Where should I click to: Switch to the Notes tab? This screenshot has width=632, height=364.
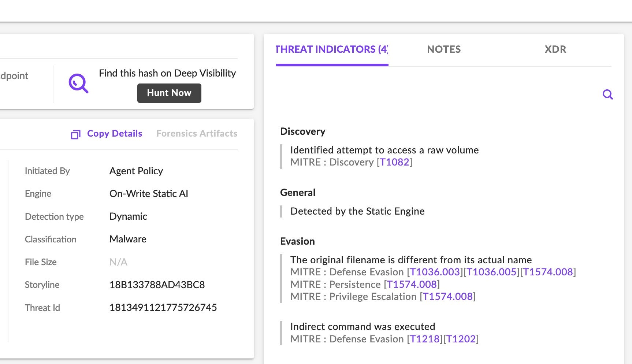pos(444,49)
